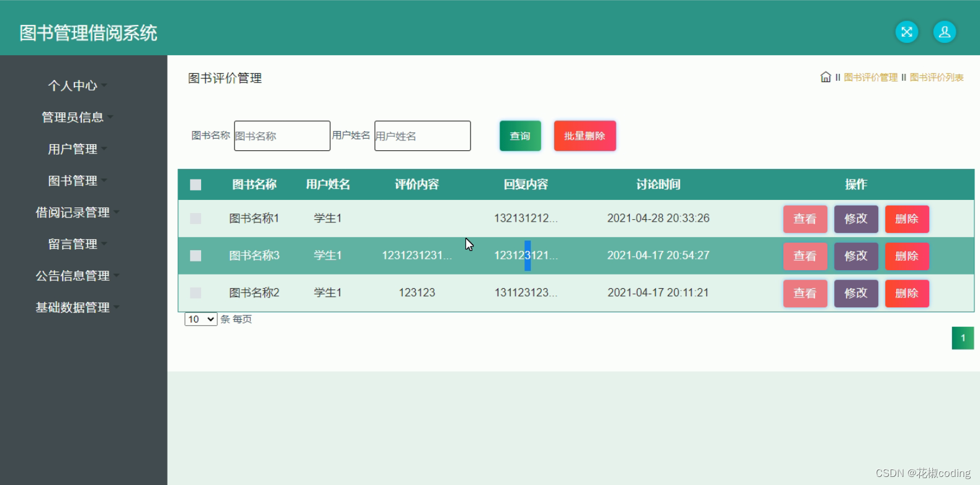Go home via the breadcrumb house icon
The image size is (980, 485).
tap(825, 77)
